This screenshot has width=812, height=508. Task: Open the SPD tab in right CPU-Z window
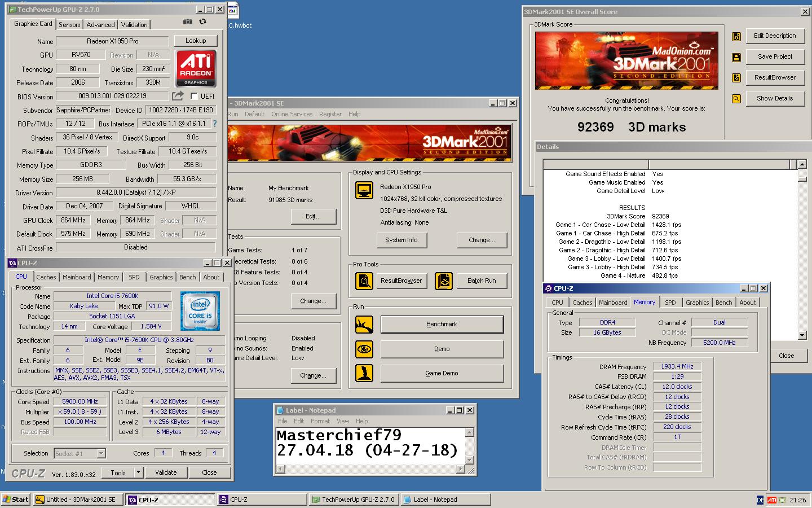tap(670, 303)
